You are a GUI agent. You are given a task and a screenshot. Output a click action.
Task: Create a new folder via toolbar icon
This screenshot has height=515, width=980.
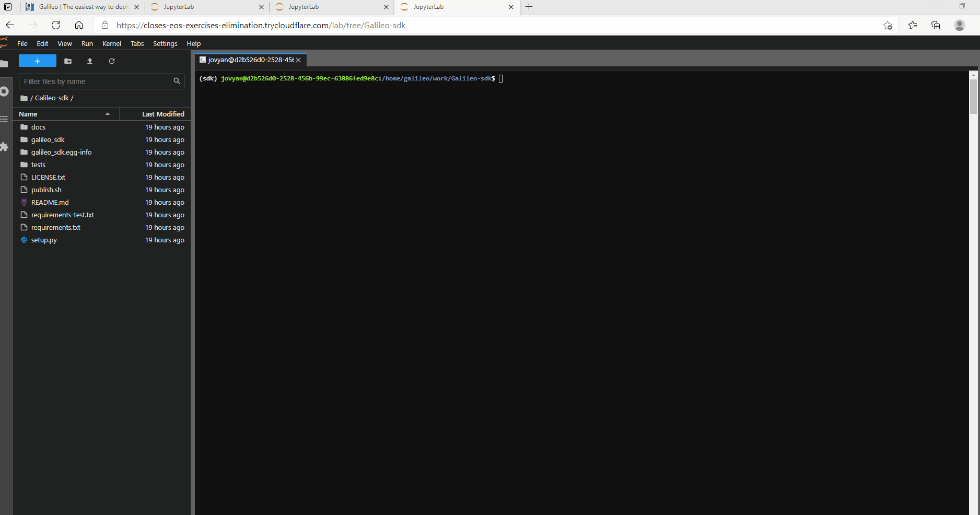pos(68,61)
